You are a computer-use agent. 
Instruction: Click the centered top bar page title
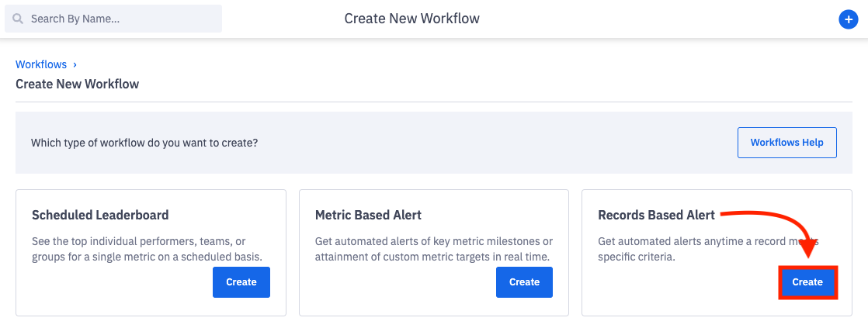411,19
